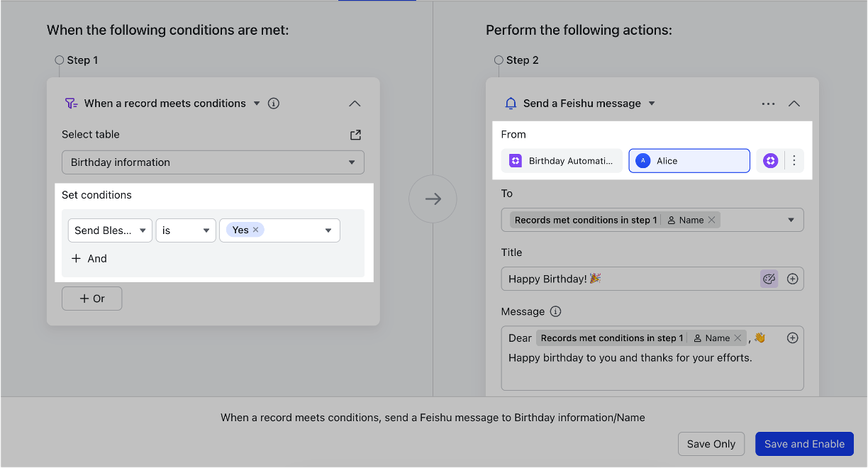Collapse the Step 2 action card

794,104
